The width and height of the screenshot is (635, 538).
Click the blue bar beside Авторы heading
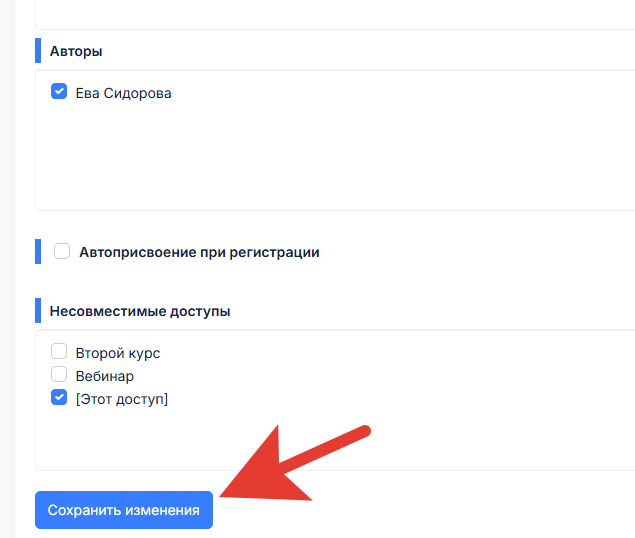coord(38,51)
